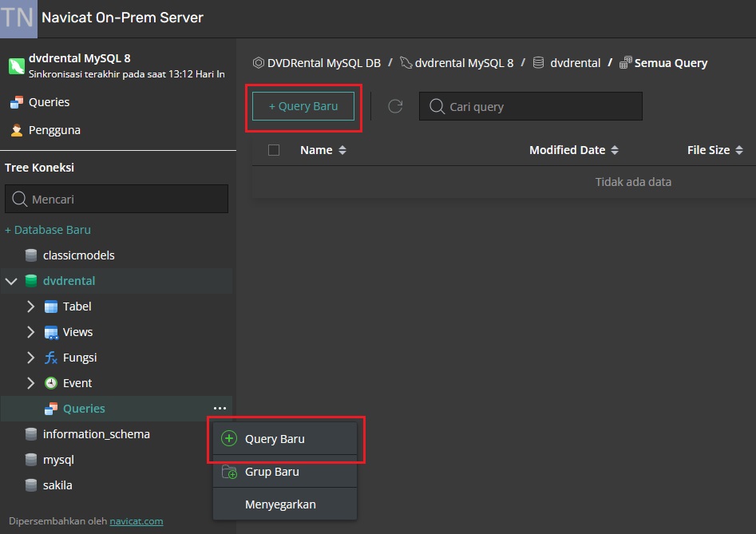Click the Views icon in tree
The height and width of the screenshot is (534, 756).
50,333
